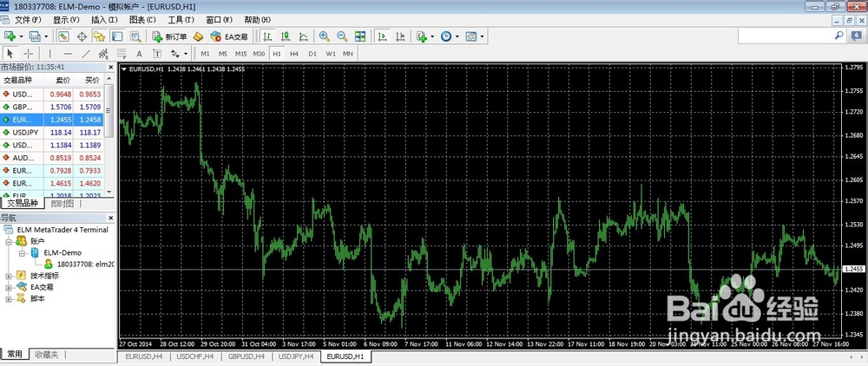The width and height of the screenshot is (868, 366).
Task: Open the USDJPY,H4 chart tab
Action: click(297, 356)
